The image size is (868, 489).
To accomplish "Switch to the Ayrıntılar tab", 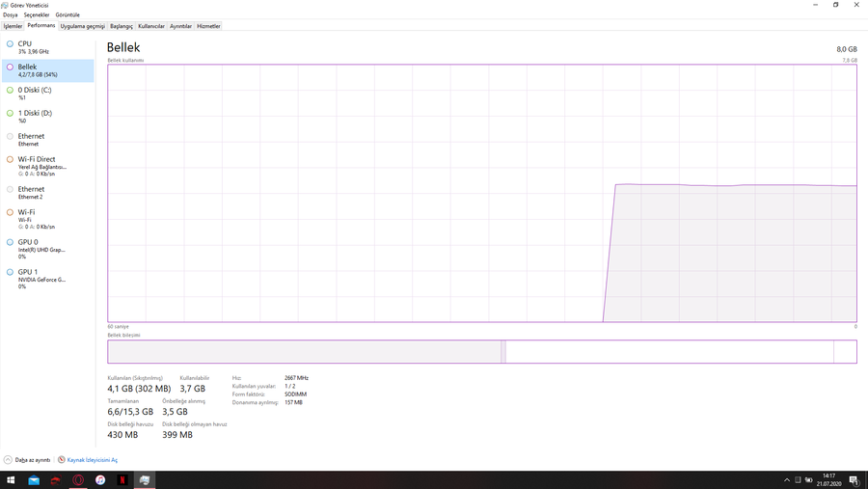I will click(x=180, y=26).
